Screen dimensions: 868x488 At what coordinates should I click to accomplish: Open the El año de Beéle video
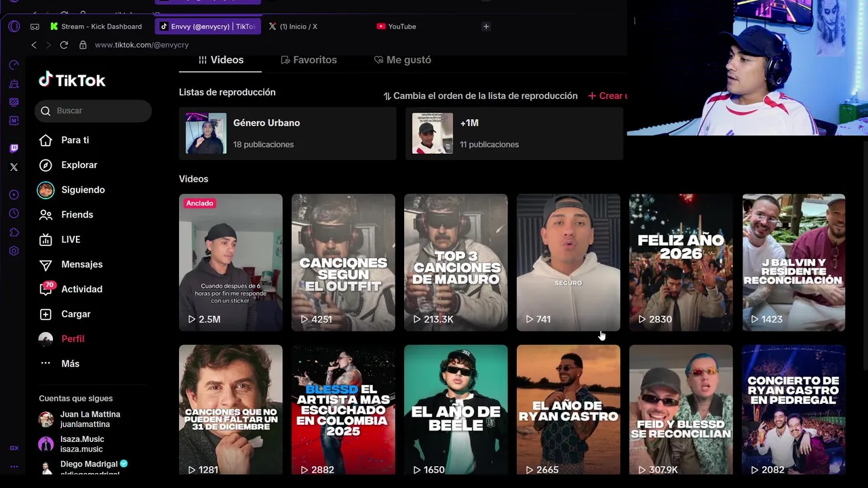[456, 410]
